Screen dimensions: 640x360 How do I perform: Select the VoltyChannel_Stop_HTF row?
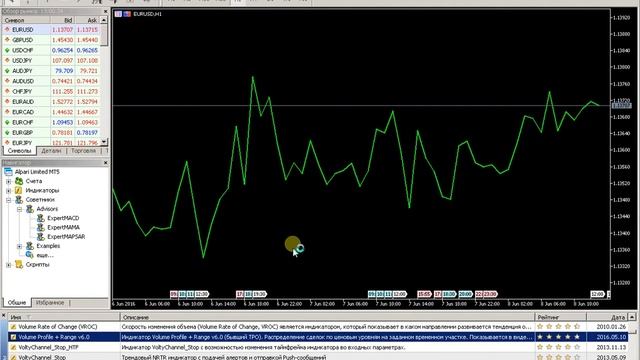[x=318, y=347]
